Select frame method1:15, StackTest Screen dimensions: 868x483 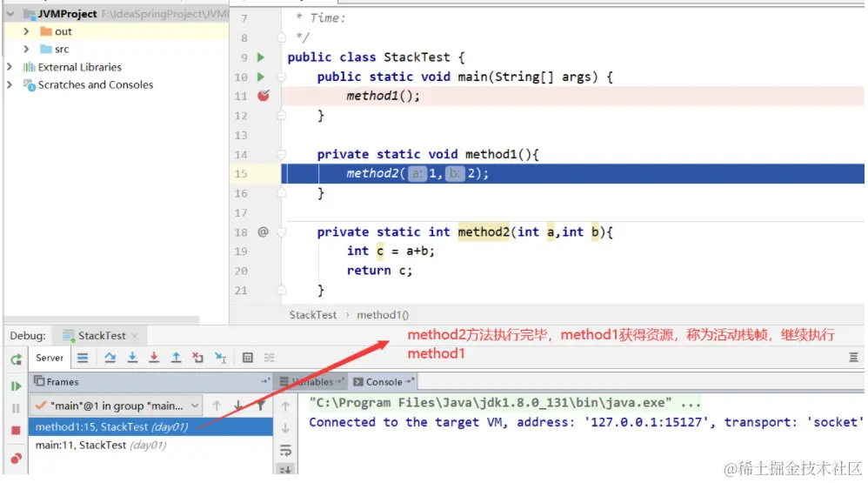tap(150, 426)
